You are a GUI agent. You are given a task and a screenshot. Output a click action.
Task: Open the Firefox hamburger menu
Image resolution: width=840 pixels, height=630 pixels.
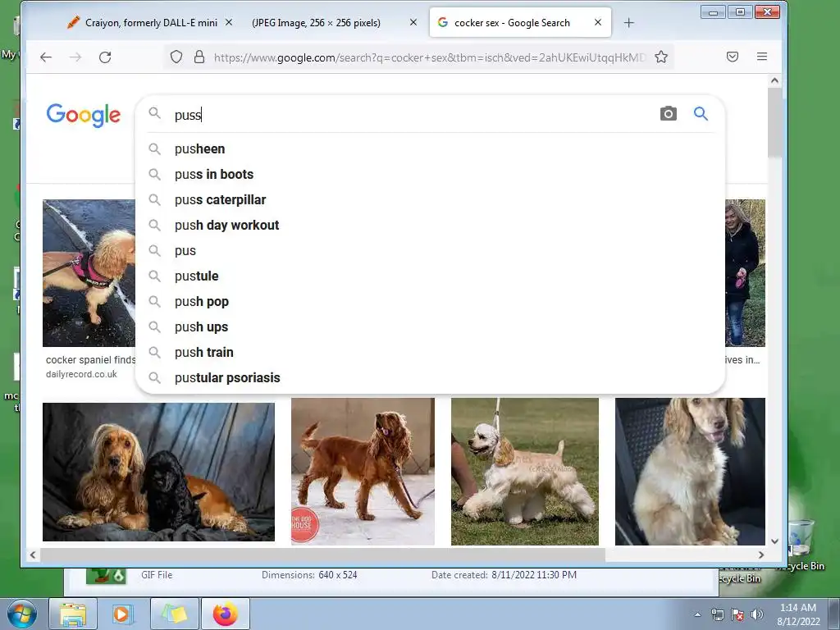(762, 57)
